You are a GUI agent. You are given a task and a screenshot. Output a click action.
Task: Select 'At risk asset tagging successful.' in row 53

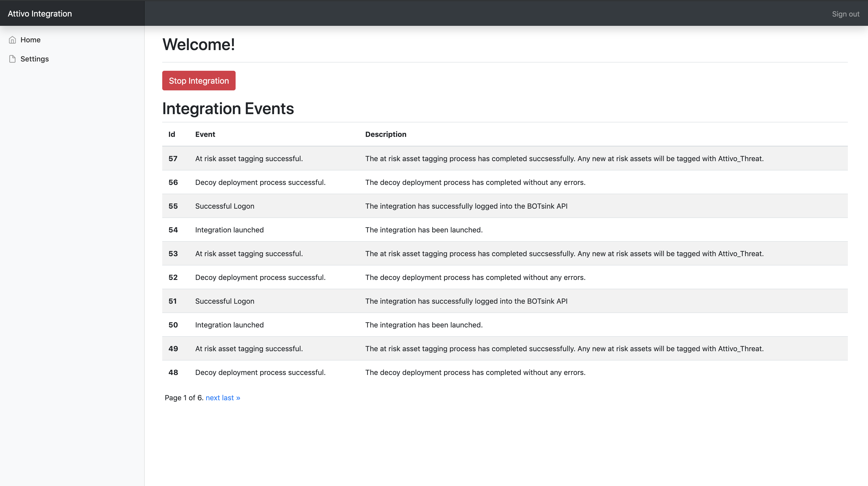click(249, 253)
